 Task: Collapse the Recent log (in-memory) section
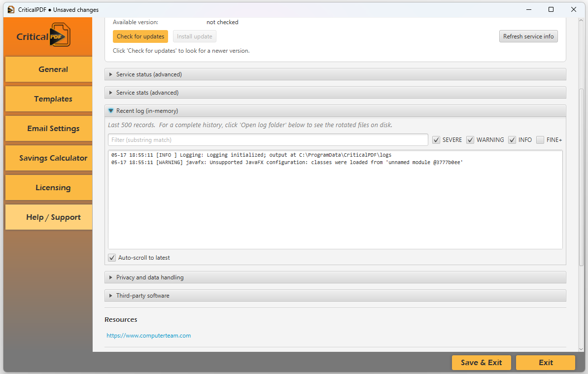[335, 111]
